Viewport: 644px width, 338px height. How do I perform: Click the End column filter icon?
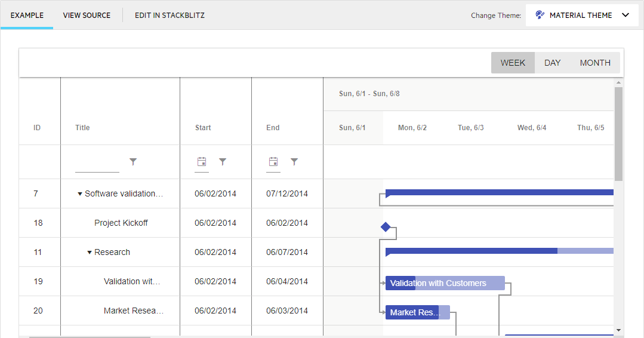point(294,162)
